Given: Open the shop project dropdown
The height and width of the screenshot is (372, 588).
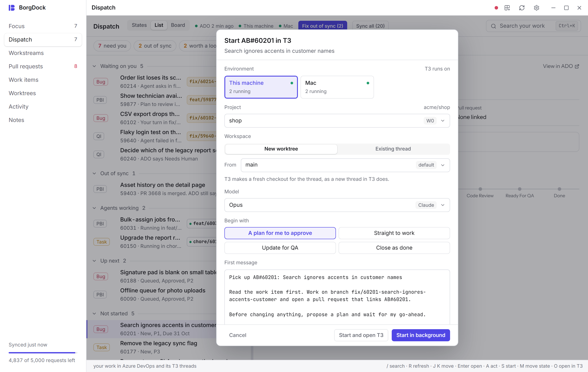Looking at the screenshot, I should [337, 121].
